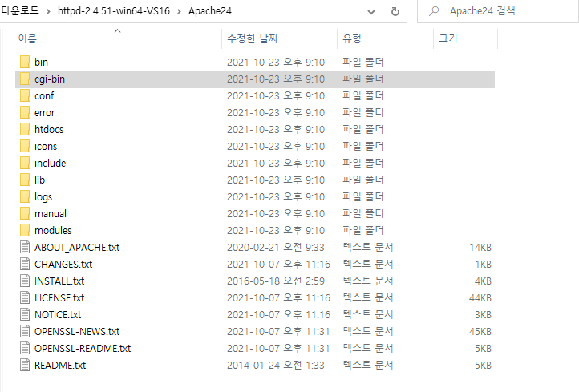
Task: Focus the Apache24 검색 search box
Action: pyautogui.click(x=498, y=11)
